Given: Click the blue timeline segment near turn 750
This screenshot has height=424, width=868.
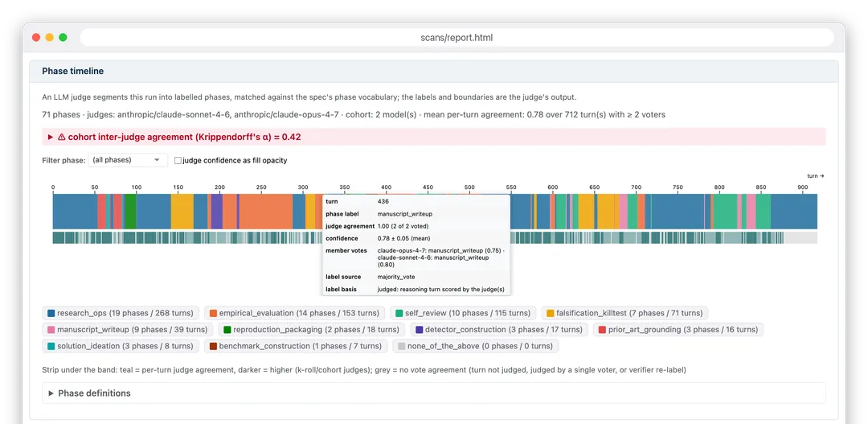Looking at the screenshot, I should click(677, 211).
